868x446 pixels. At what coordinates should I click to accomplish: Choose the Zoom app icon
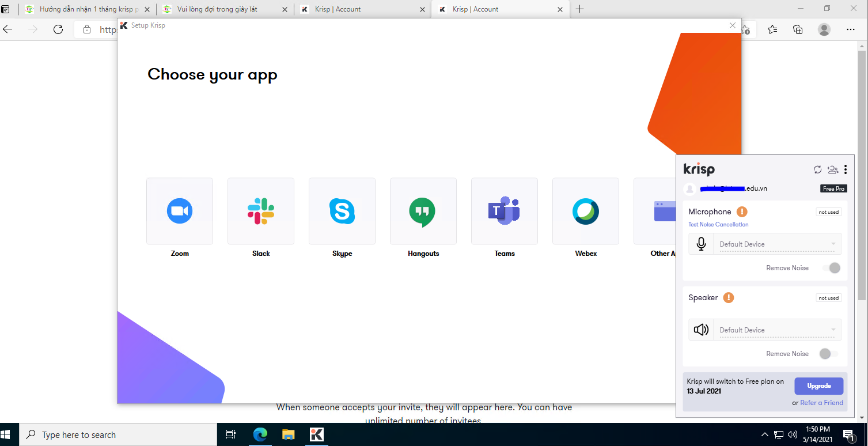tap(180, 211)
